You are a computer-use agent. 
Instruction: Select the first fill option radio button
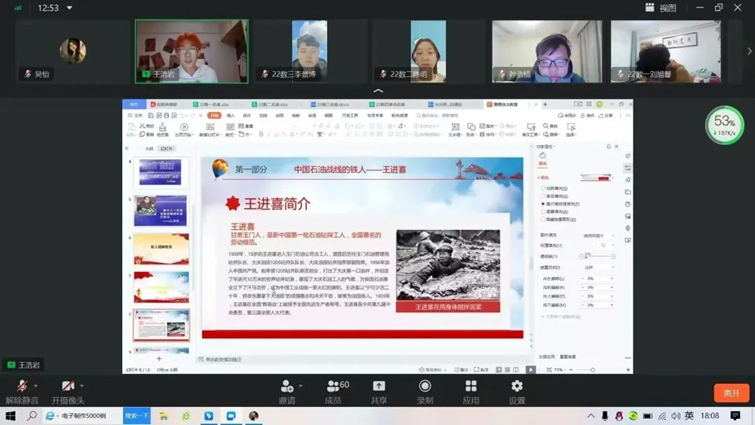543,188
